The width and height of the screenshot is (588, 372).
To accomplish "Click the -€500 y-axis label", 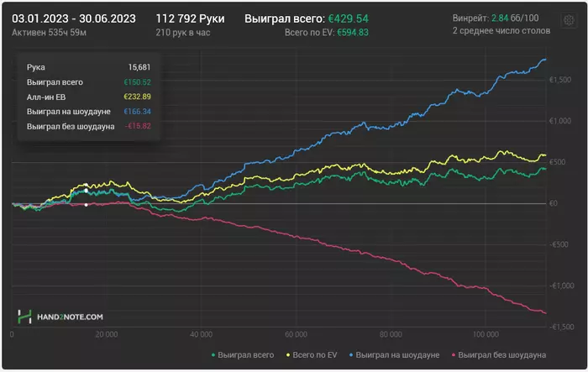I will point(559,244).
